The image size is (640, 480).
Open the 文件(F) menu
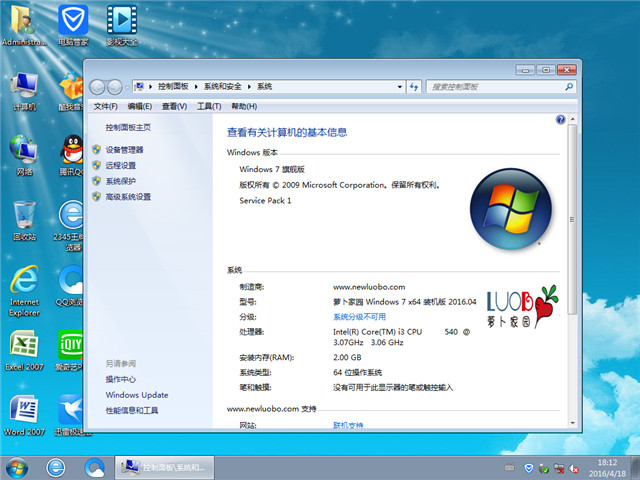[105, 107]
